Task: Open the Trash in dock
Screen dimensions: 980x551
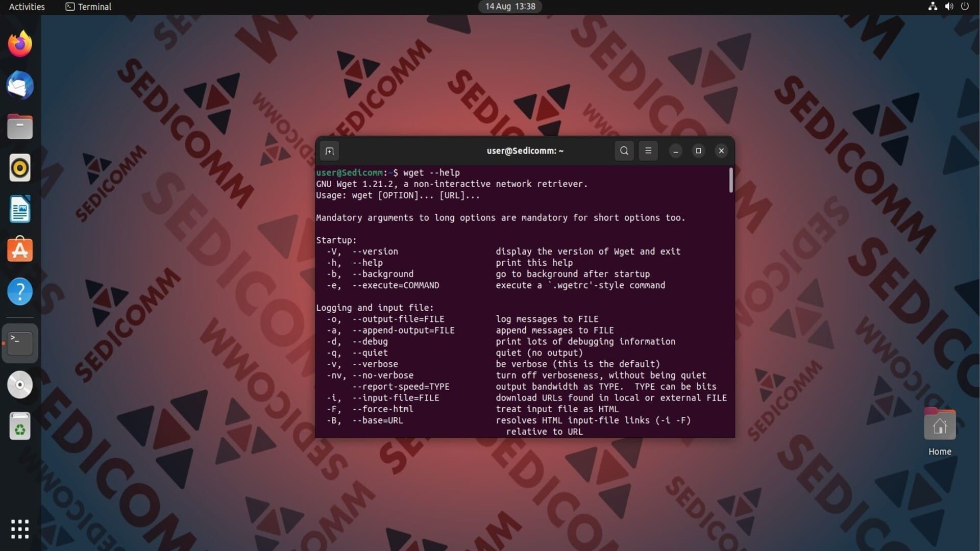Action: click(x=20, y=427)
